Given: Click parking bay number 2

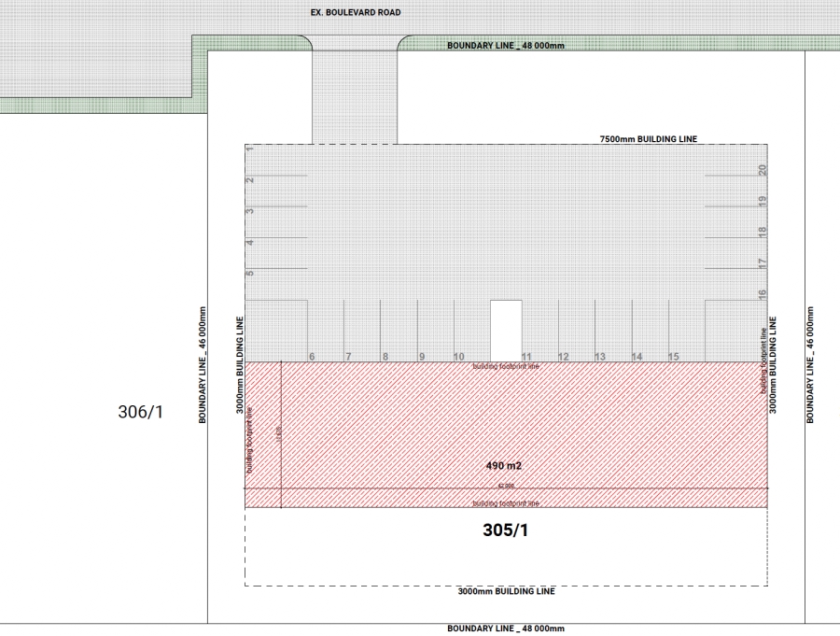Looking at the screenshot, I should tap(249, 179).
